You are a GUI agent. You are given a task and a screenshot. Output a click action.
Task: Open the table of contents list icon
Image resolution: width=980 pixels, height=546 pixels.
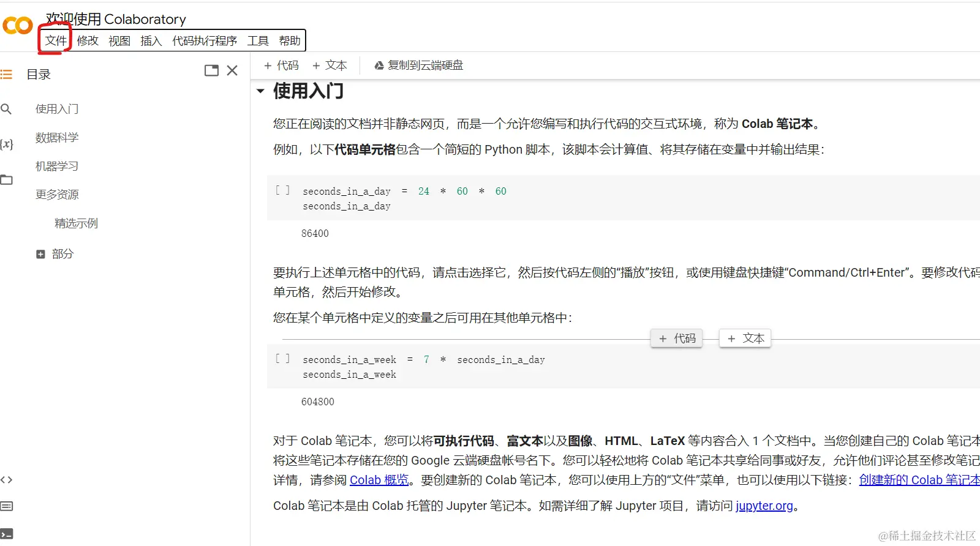click(6, 74)
